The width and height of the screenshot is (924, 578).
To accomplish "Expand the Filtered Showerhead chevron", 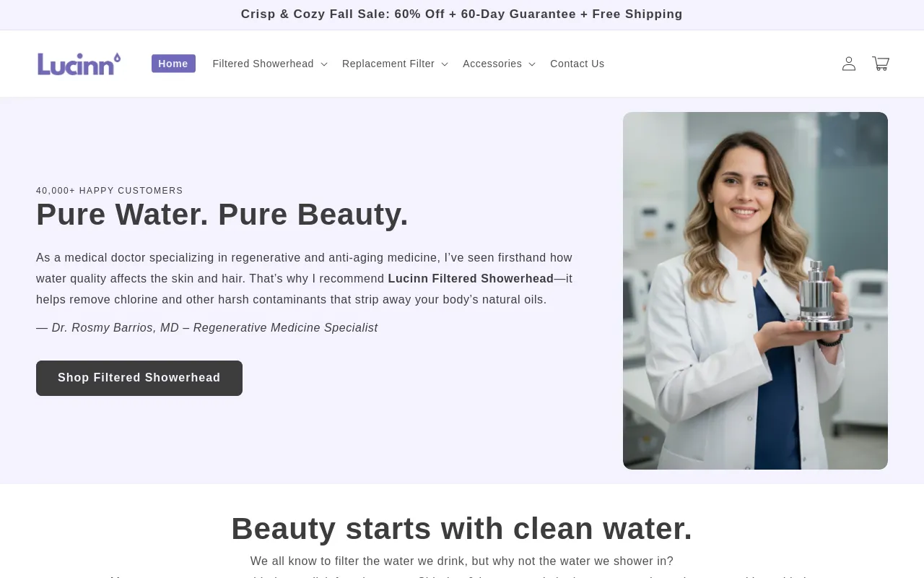I will (324, 64).
